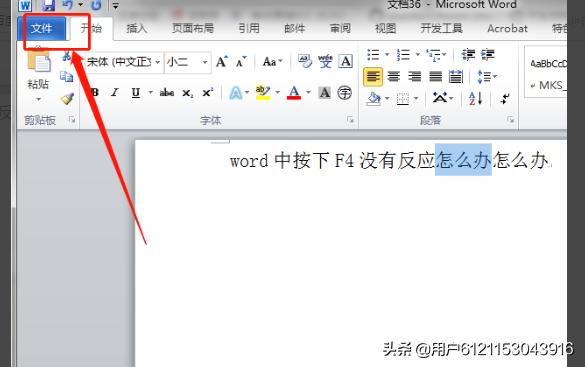585x367 pixels.
Task: Open the 插入 ribbon tab
Action: (137, 28)
